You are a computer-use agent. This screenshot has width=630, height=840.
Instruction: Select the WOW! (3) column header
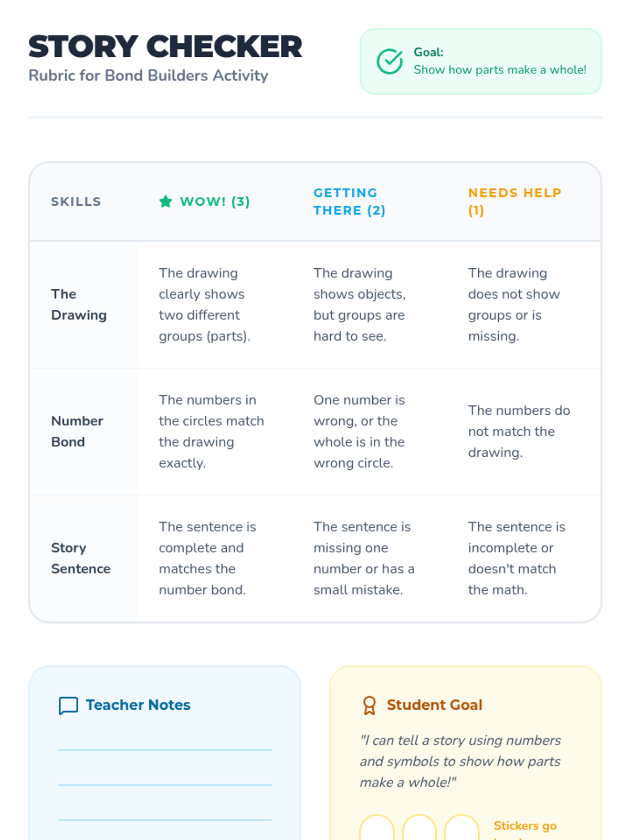(214, 202)
